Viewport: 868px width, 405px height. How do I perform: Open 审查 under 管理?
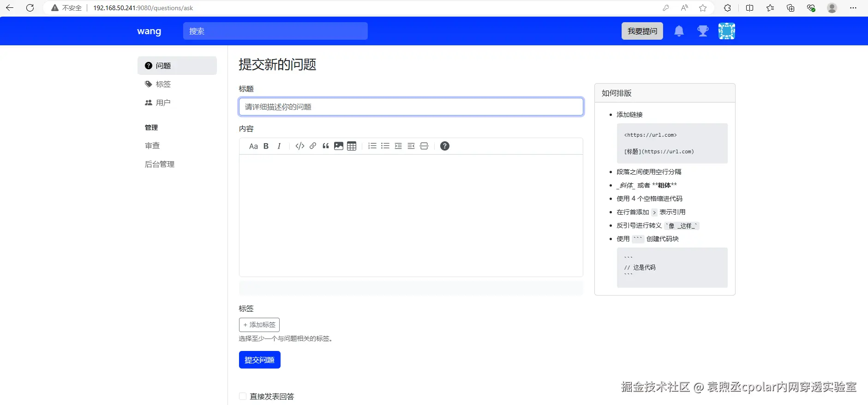pyautogui.click(x=152, y=145)
